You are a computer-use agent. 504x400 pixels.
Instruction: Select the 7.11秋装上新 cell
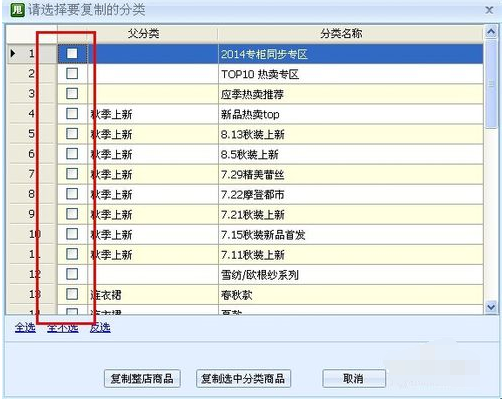pyautogui.click(x=351, y=254)
